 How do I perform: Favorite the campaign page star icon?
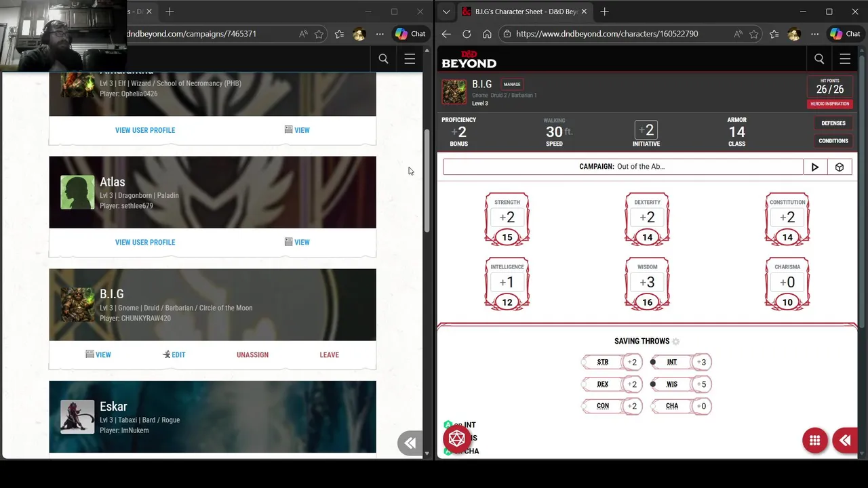[319, 34]
